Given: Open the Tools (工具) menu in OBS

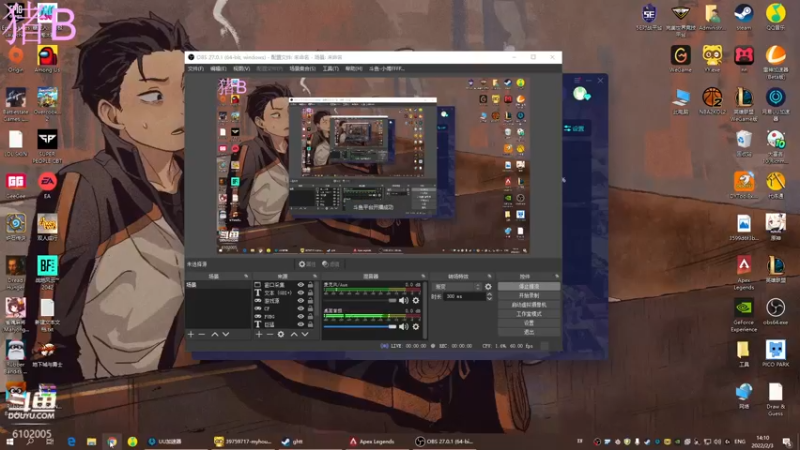Looking at the screenshot, I should coord(330,68).
